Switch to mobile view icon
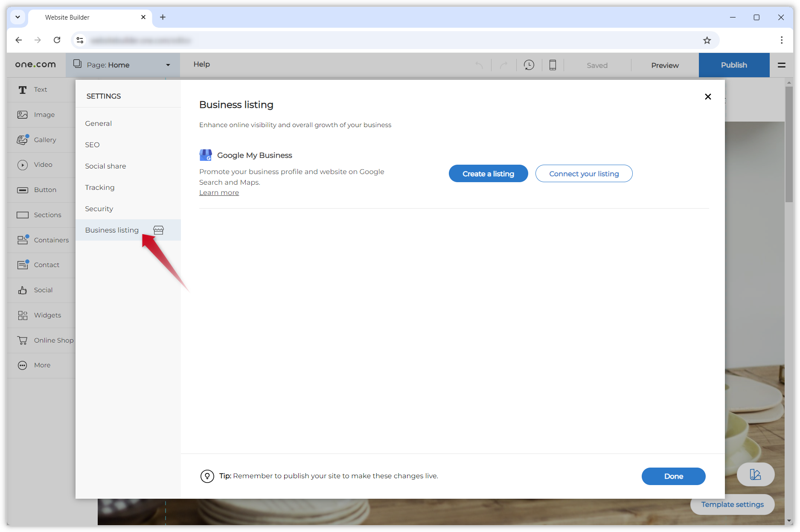This screenshot has height=532, width=800. pos(553,65)
